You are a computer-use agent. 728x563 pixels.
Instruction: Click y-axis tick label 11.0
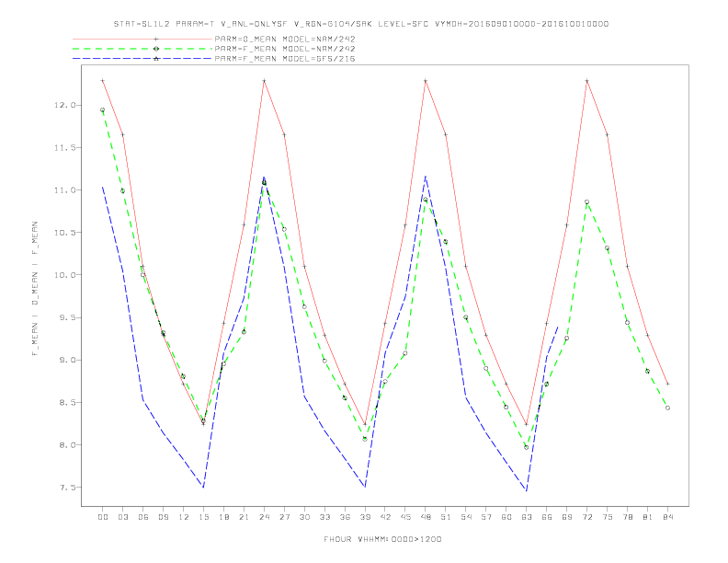coord(64,190)
